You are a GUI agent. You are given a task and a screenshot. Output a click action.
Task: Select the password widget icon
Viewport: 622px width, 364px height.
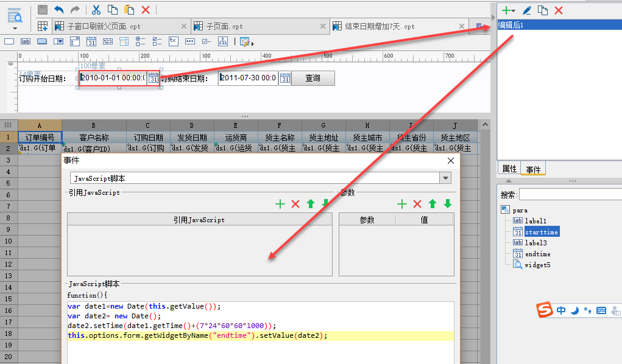click(190, 41)
